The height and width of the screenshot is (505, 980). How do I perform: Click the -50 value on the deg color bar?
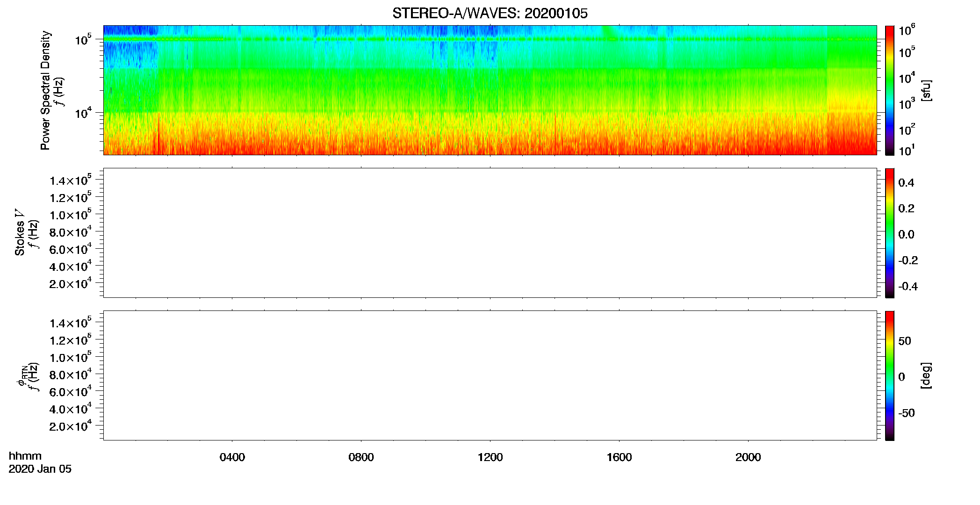[x=907, y=413]
